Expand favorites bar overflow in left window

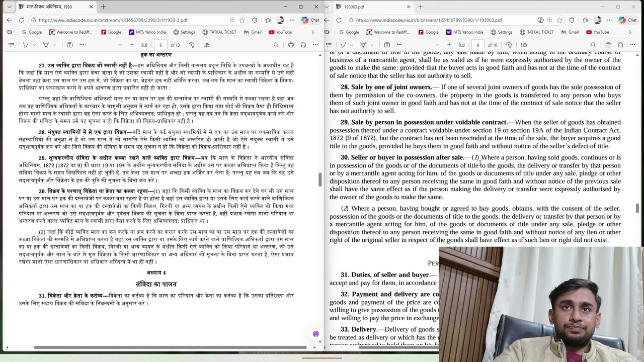(312, 32)
